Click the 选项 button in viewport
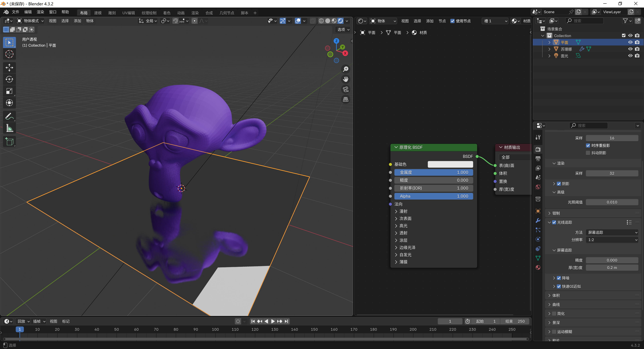 pyautogui.click(x=343, y=30)
